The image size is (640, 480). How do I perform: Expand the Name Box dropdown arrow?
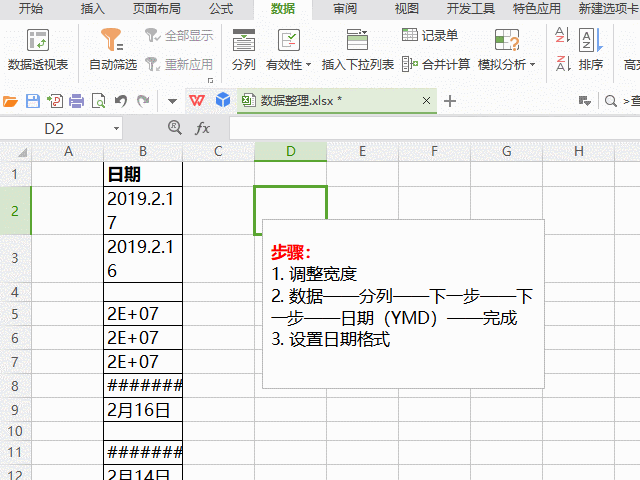116,129
